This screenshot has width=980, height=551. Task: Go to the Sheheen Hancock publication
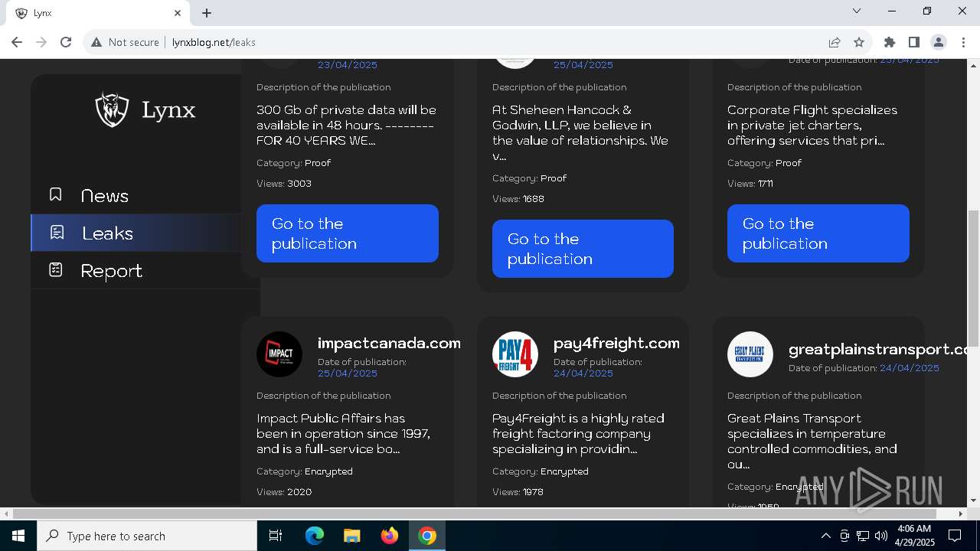583,249
